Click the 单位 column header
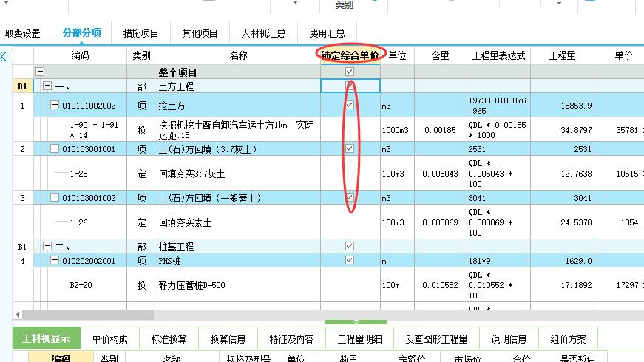Viewport: 644px width, 362px height. (397, 55)
